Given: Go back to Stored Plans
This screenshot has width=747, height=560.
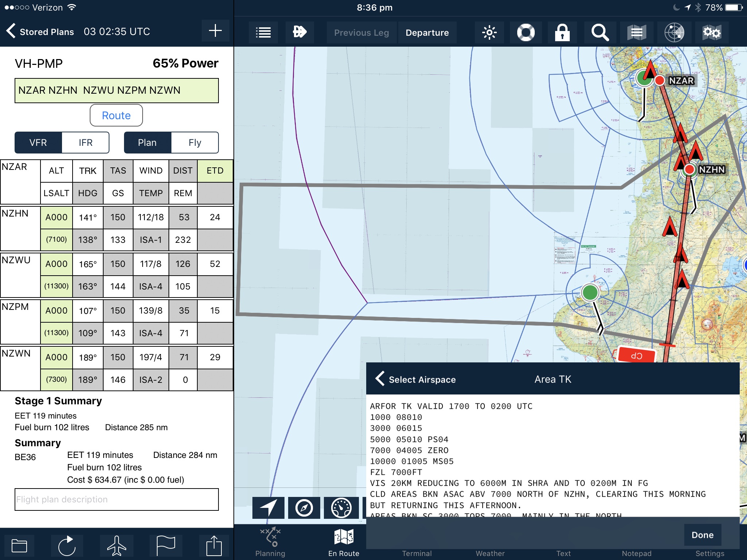Looking at the screenshot, I should point(40,32).
